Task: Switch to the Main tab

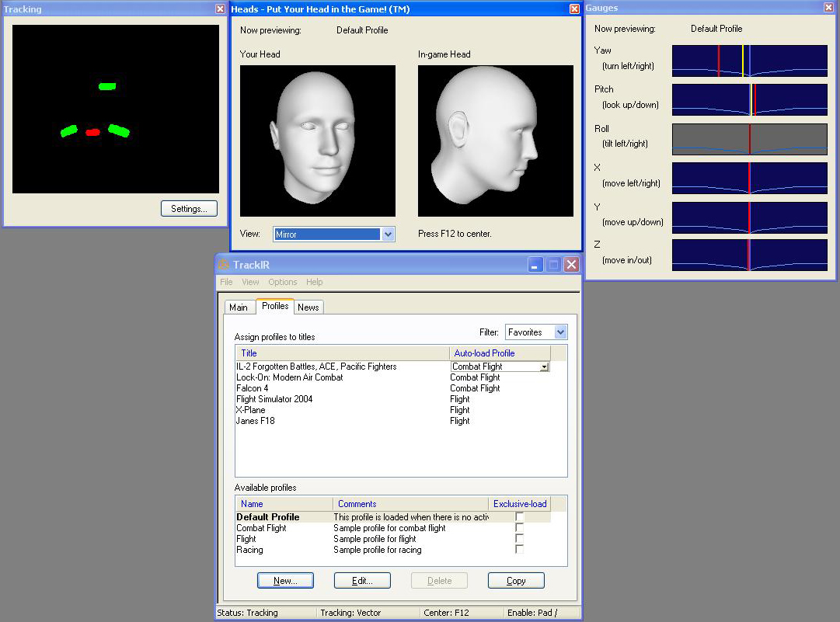Action: (x=239, y=308)
